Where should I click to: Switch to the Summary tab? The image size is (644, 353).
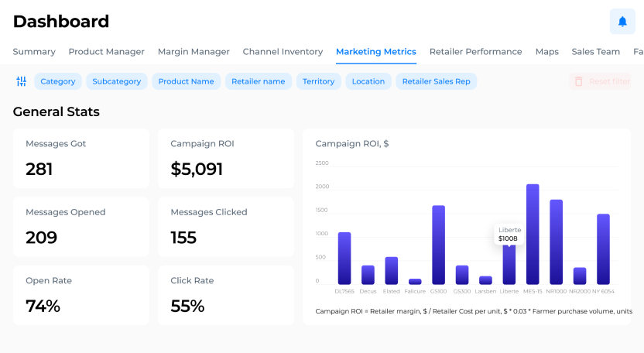click(x=34, y=52)
